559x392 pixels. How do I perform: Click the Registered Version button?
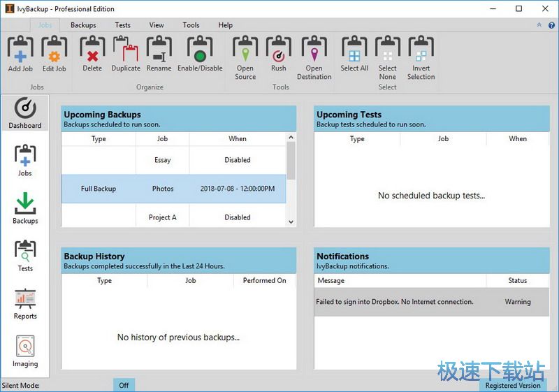point(512,385)
